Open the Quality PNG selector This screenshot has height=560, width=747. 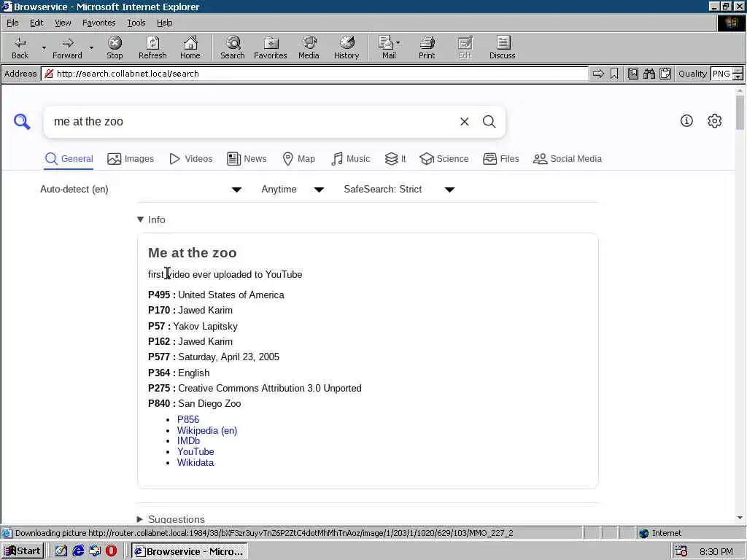[x=726, y=74]
